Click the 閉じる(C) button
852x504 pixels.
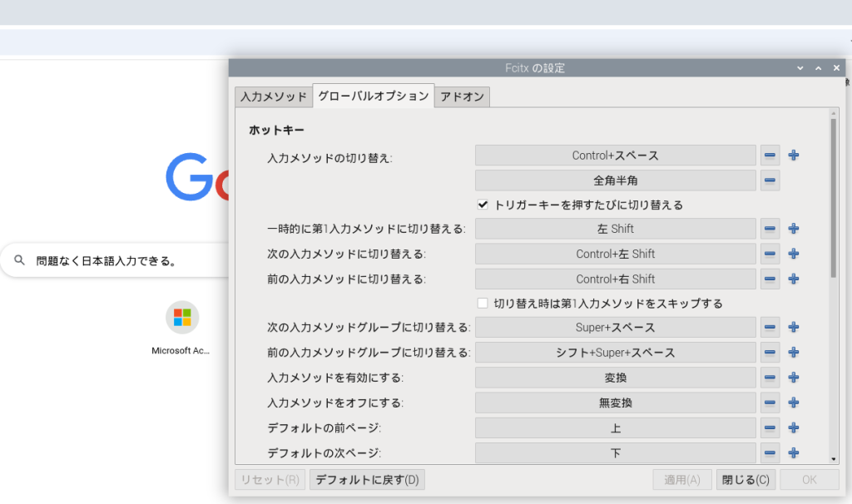746,480
